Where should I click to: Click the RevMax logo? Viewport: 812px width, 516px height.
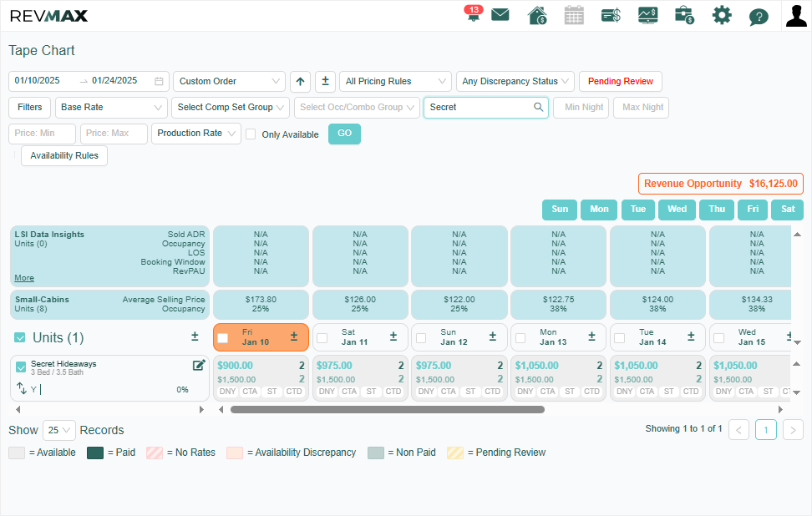48,16
